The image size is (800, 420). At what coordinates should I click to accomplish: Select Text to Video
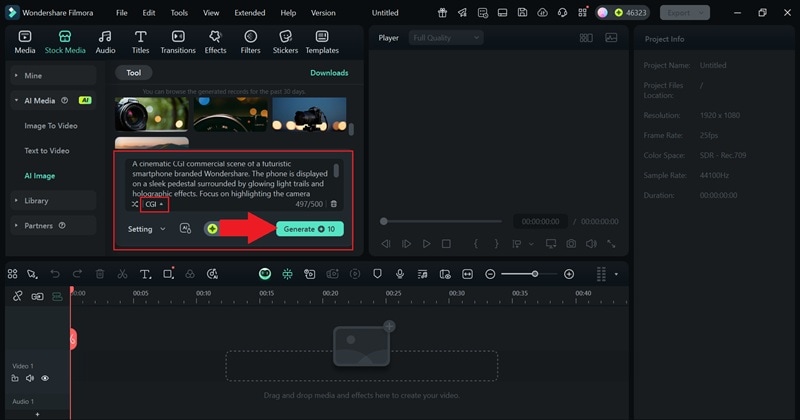[47, 151]
